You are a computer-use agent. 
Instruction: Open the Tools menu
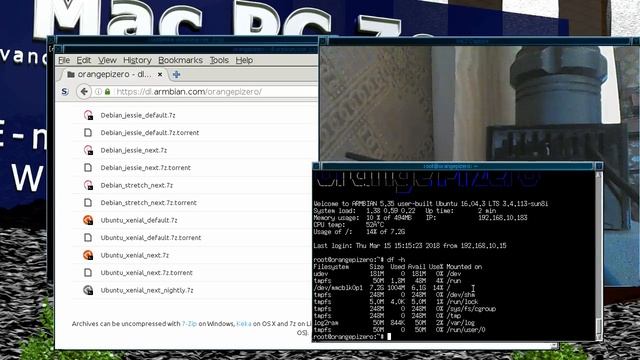coord(219,60)
